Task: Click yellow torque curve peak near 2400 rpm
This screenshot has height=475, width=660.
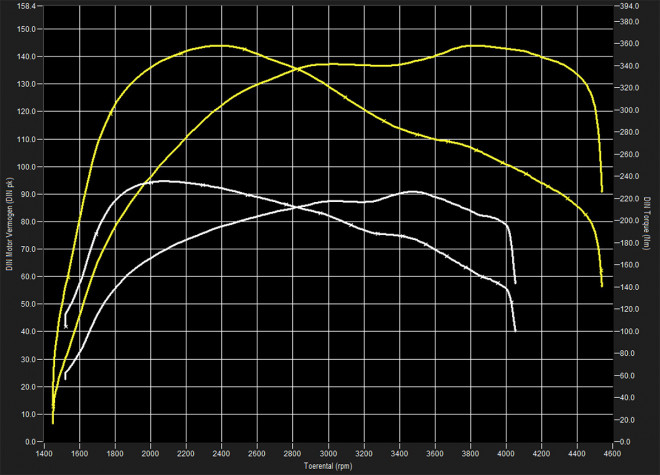Action: click(x=222, y=45)
